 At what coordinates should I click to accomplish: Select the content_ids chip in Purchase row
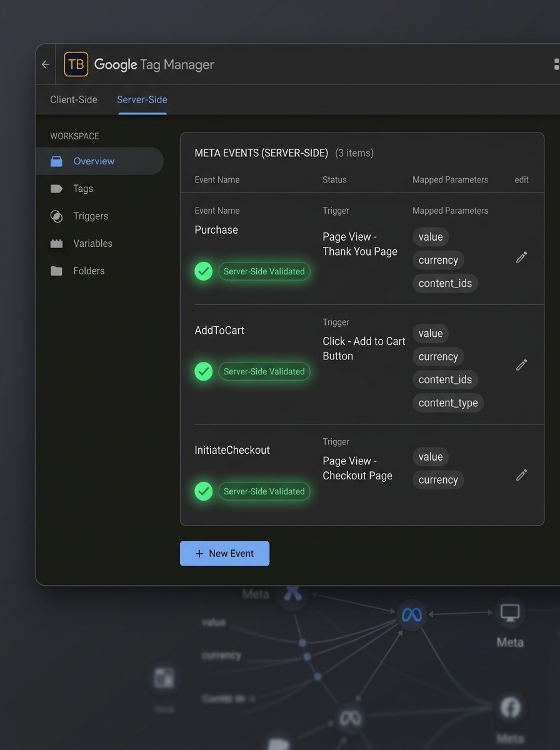[446, 283]
